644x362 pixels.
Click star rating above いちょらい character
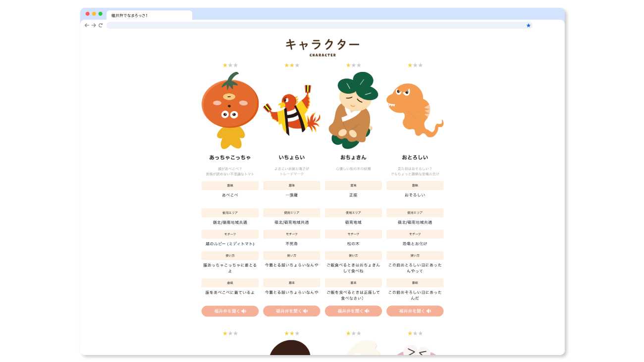coord(292,65)
